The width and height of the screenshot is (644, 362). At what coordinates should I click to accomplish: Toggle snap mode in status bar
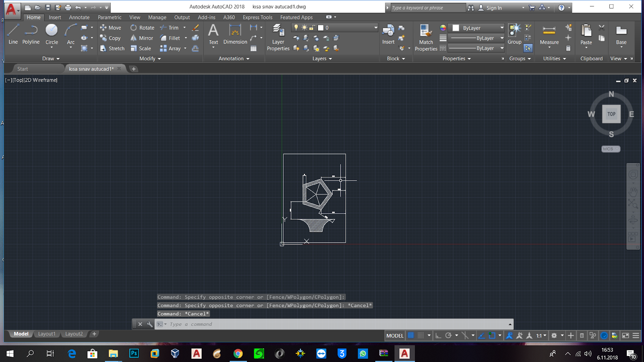(421, 335)
